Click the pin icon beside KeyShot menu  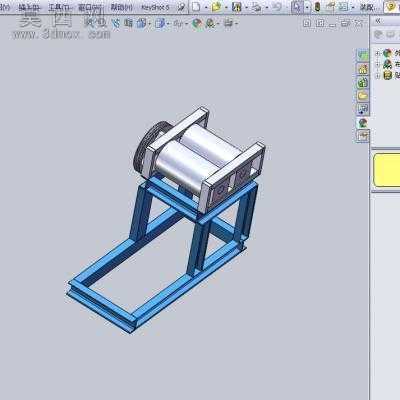(x=181, y=7)
